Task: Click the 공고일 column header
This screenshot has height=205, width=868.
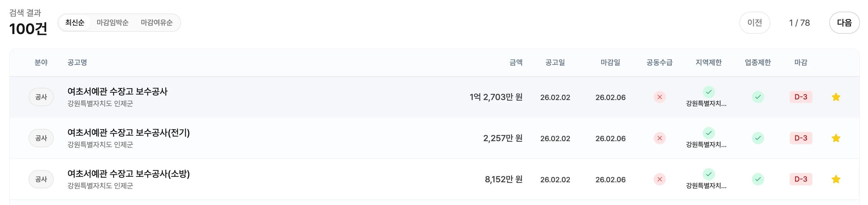Action: click(x=555, y=62)
